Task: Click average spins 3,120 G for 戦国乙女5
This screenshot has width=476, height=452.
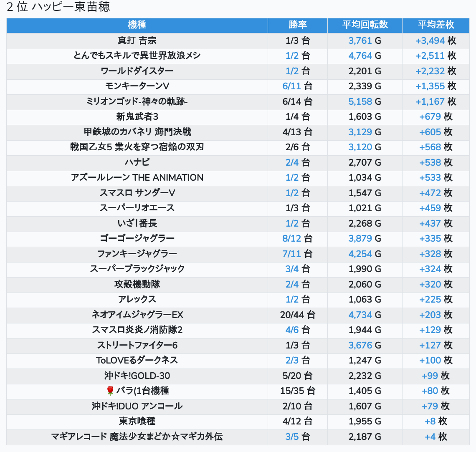Action: click(x=365, y=147)
